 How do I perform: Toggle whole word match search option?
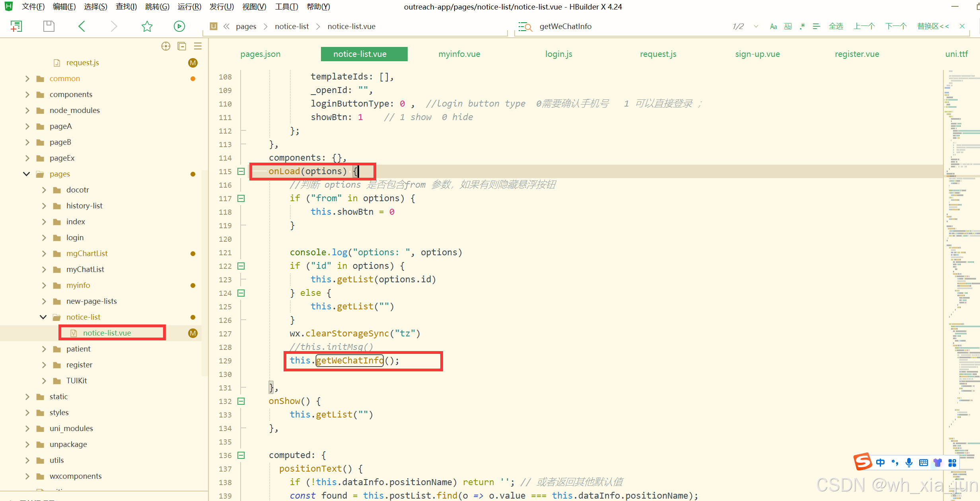(788, 26)
